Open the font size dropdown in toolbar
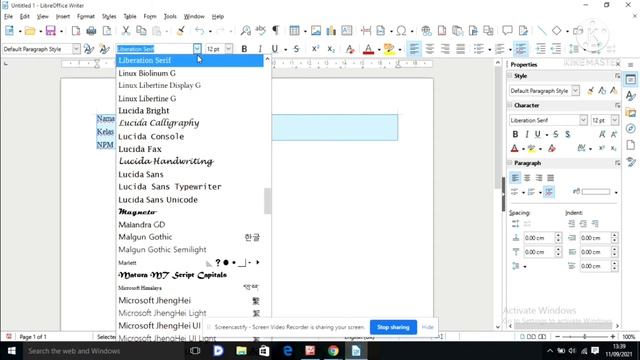 click(x=229, y=49)
